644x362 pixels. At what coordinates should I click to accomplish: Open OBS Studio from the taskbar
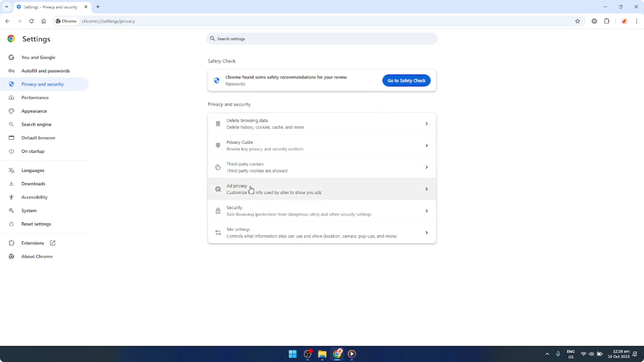(307, 354)
